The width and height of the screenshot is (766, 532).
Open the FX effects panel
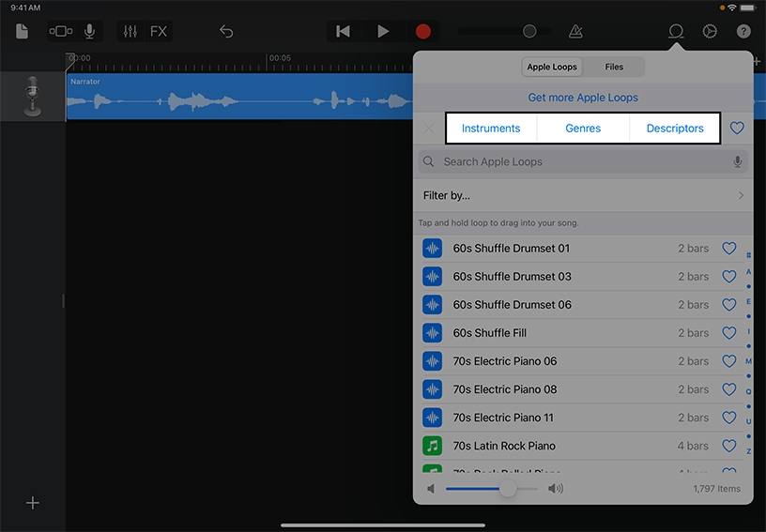159,31
